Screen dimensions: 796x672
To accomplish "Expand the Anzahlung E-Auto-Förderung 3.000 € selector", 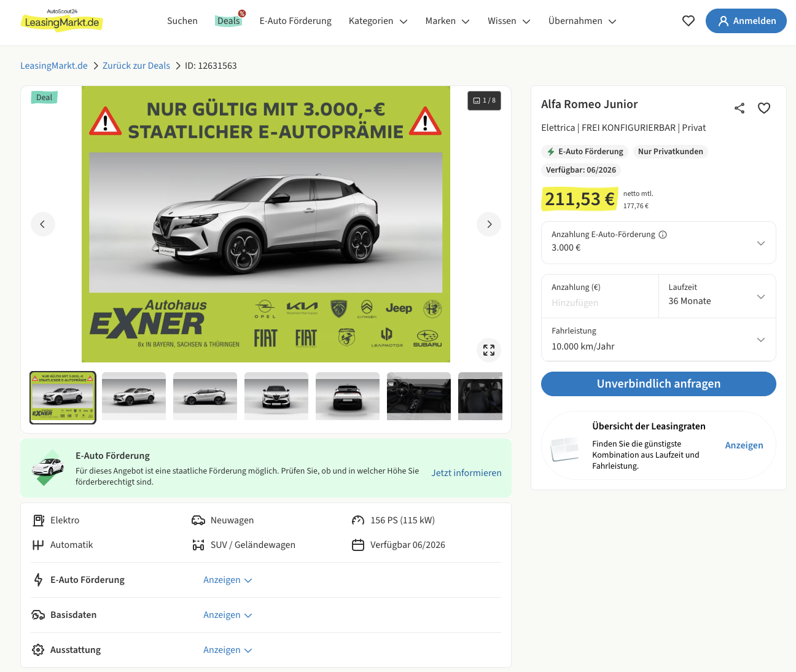I will pos(658,243).
